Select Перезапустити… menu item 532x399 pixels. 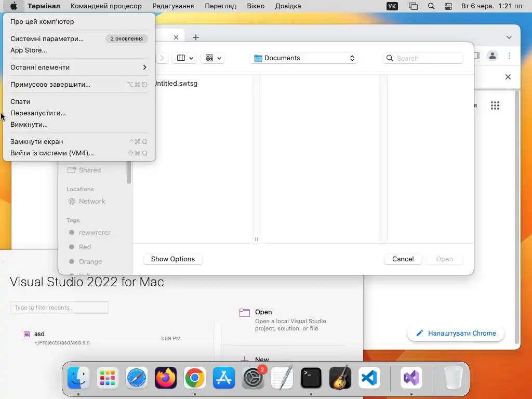(x=79, y=113)
